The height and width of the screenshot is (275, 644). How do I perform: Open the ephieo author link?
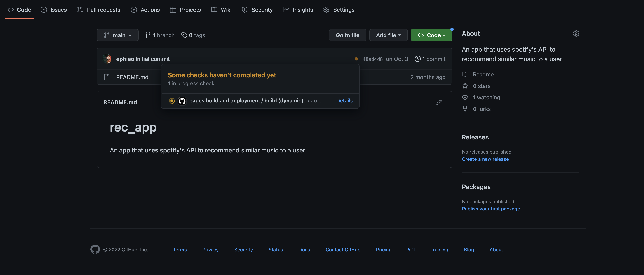(125, 59)
